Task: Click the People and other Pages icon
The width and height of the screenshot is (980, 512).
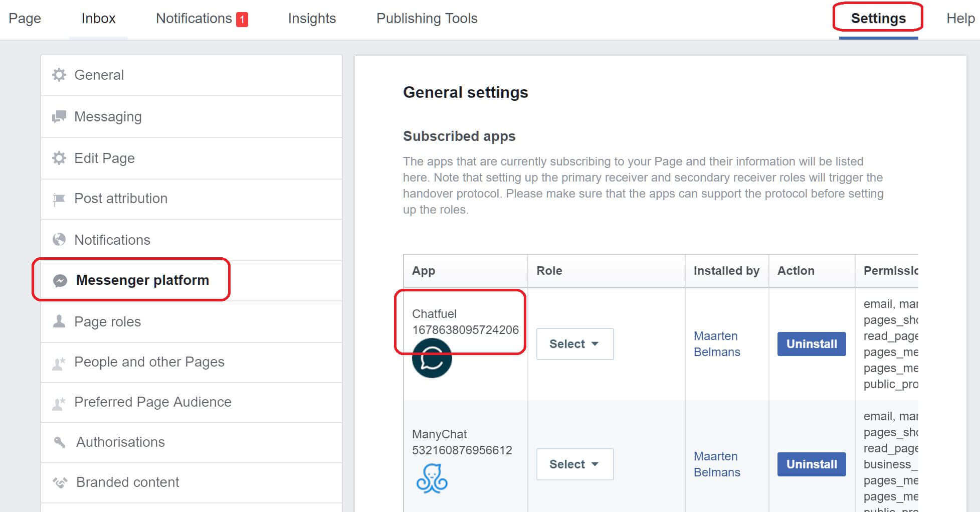Action: click(59, 363)
